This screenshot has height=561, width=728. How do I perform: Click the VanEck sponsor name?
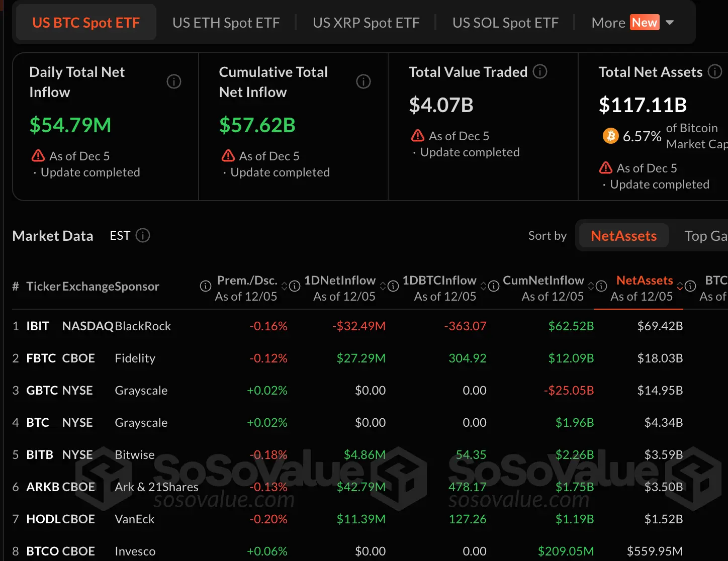135,519
